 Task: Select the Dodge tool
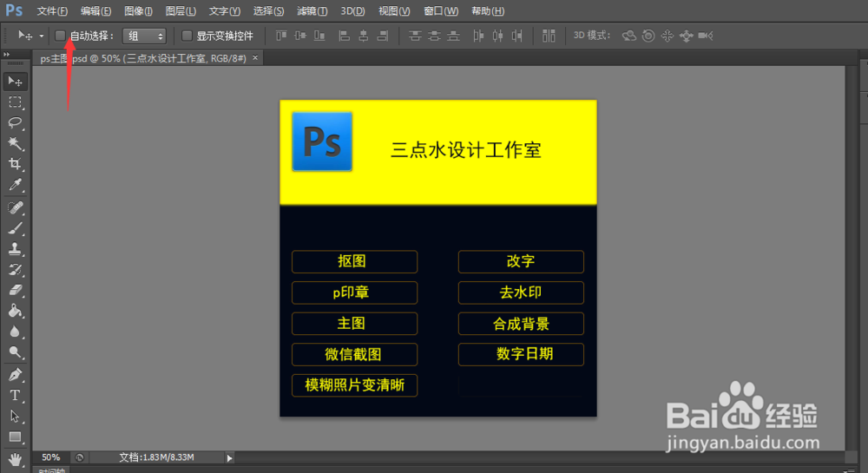15,351
